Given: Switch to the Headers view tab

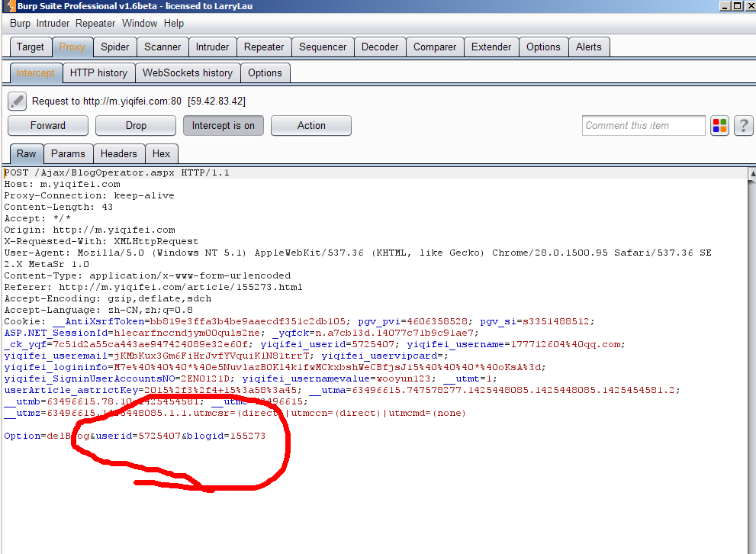Looking at the screenshot, I should 118,154.
